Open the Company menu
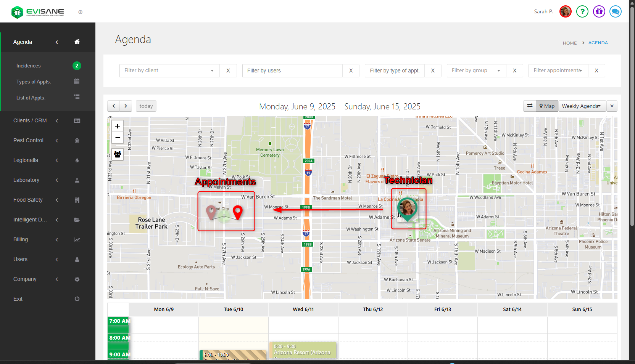The width and height of the screenshot is (635, 364). pyautogui.click(x=25, y=279)
